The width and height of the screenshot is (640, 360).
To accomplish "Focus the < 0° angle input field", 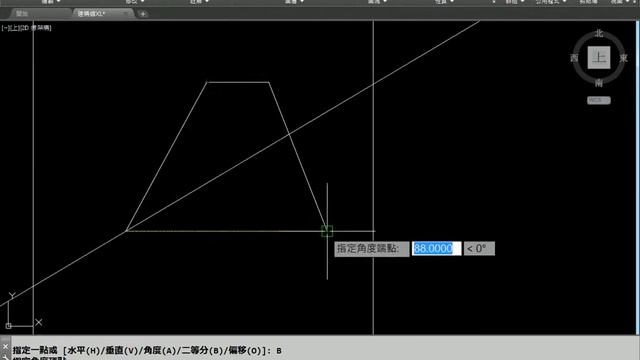I will click(479, 249).
